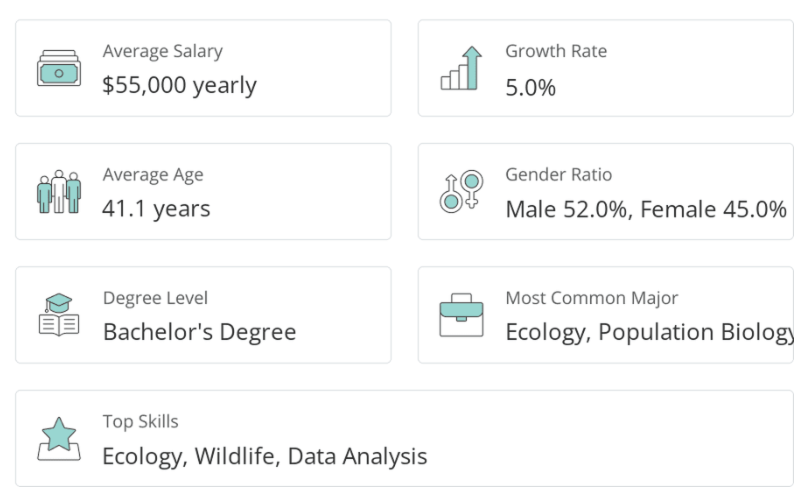Click the 5.0% growth value
Screen dimensions: 807x501
point(530,87)
